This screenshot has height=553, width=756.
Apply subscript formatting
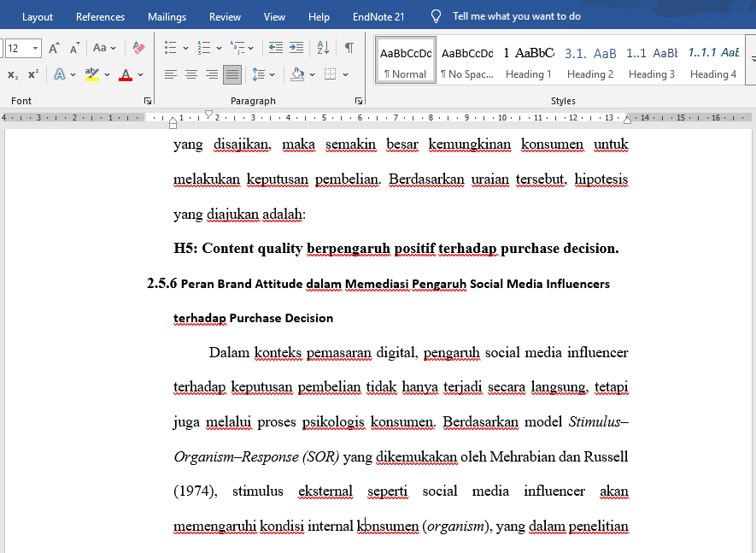tap(13, 74)
